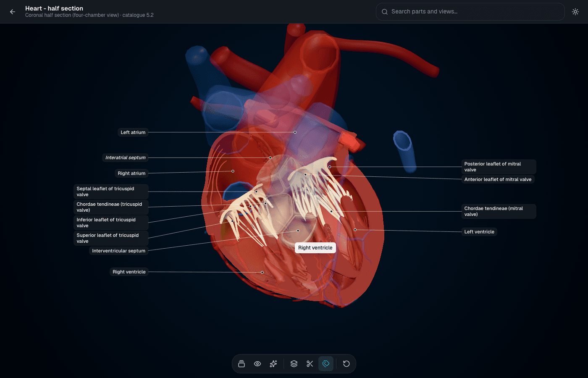Select the Interatrial septum label

[x=126, y=157]
